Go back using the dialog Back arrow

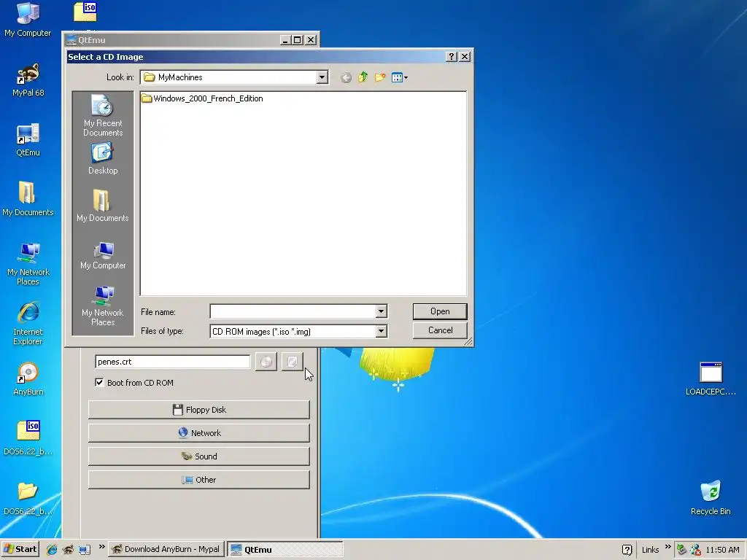347,77
